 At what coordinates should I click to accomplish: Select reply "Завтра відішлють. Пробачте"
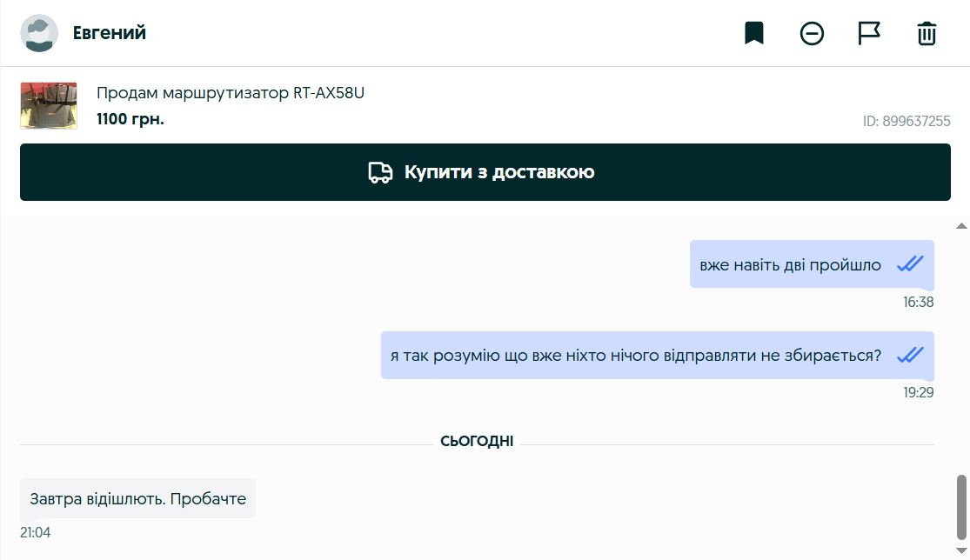(138, 499)
